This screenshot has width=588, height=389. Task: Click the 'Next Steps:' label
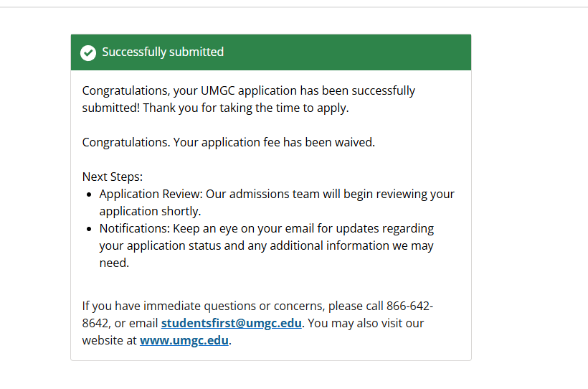coord(113,177)
